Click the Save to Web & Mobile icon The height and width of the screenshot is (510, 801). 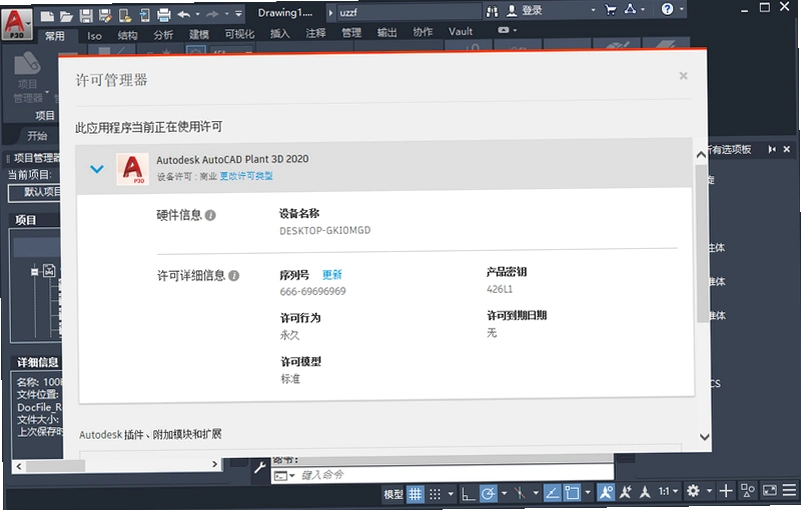pos(145,16)
